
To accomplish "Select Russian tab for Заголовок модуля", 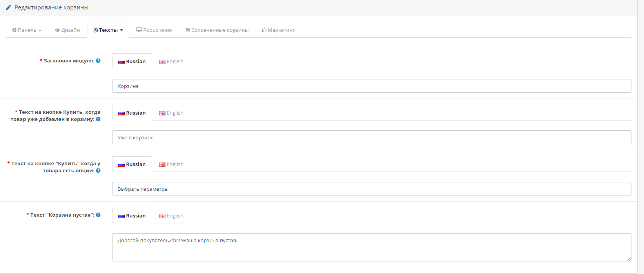I will pyautogui.click(x=132, y=62).
